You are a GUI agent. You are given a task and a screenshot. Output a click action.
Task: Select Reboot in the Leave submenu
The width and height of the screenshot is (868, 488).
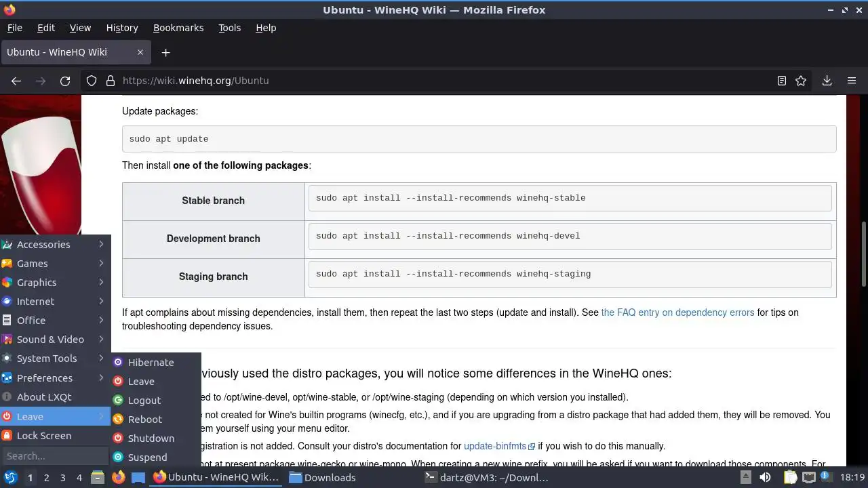point(156,420)
